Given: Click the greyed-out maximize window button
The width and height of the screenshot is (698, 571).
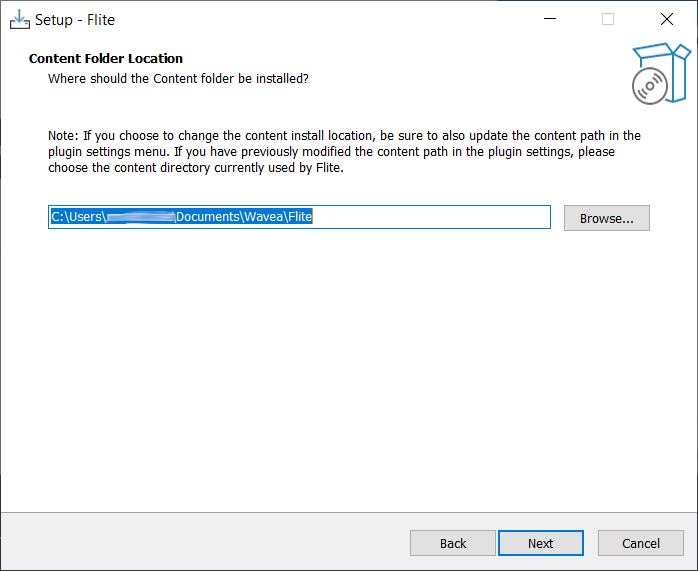Looking at the screenshot, I should coord(608,19).
